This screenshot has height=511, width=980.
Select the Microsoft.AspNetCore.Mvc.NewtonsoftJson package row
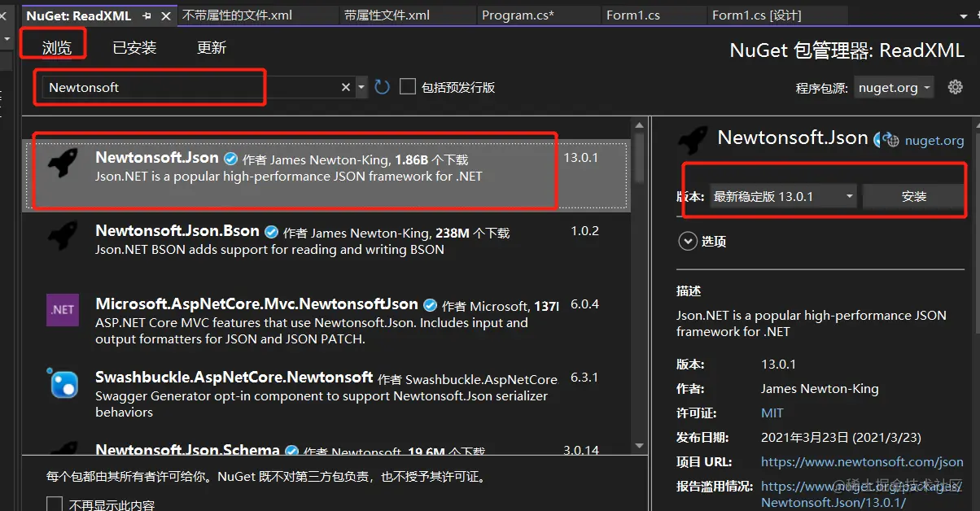[326, 321]
